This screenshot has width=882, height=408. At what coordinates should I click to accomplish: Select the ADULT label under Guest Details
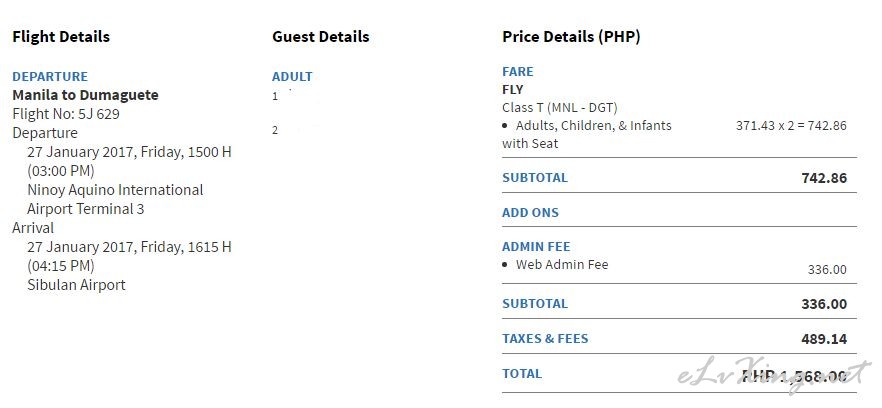tap(292, 77)
